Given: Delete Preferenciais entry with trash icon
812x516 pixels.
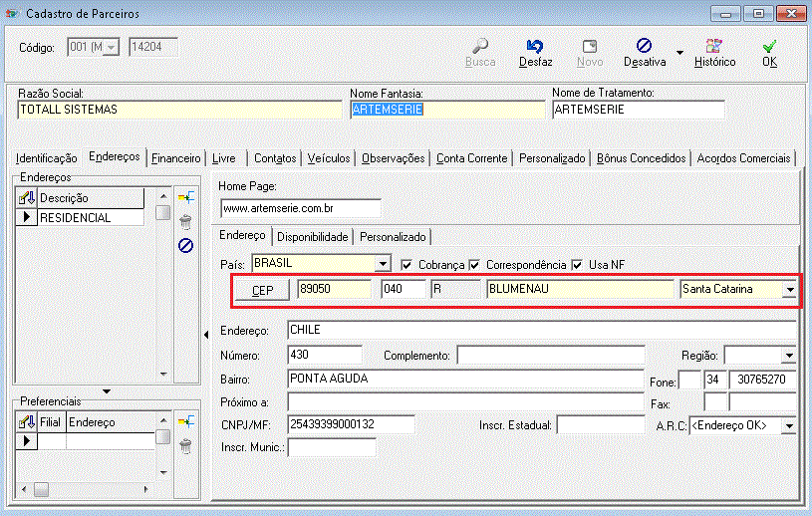Looking at the screenshot, I should coord(185,445).
